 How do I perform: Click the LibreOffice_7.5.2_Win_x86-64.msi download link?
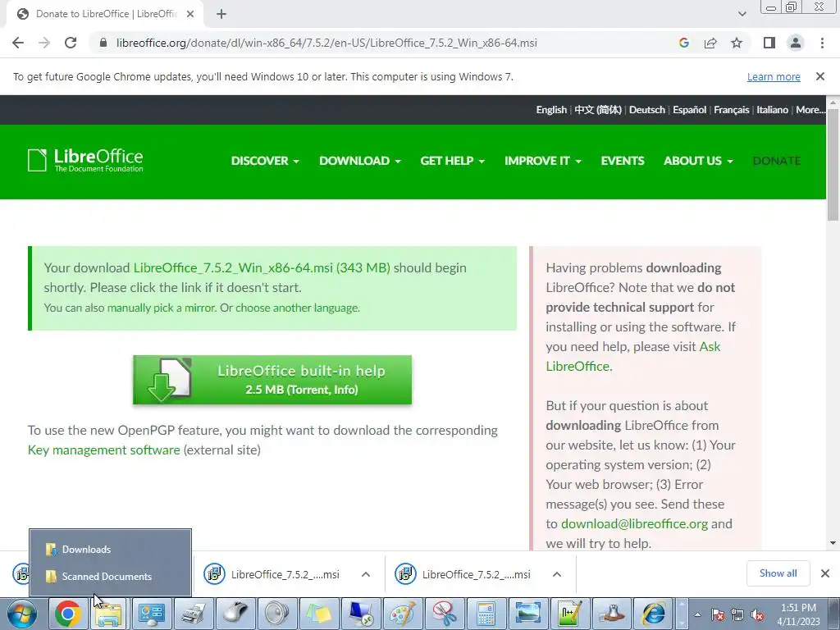262,268
